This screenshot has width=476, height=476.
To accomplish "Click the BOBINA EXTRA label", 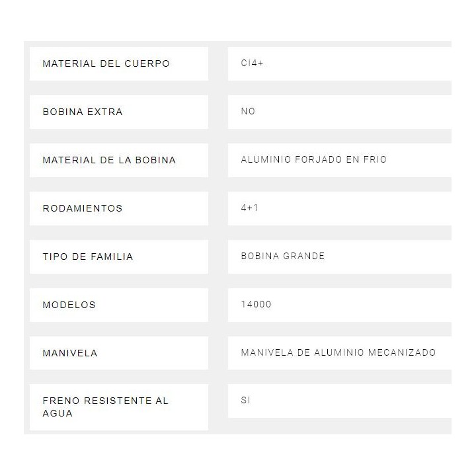I will pos(83,112).
